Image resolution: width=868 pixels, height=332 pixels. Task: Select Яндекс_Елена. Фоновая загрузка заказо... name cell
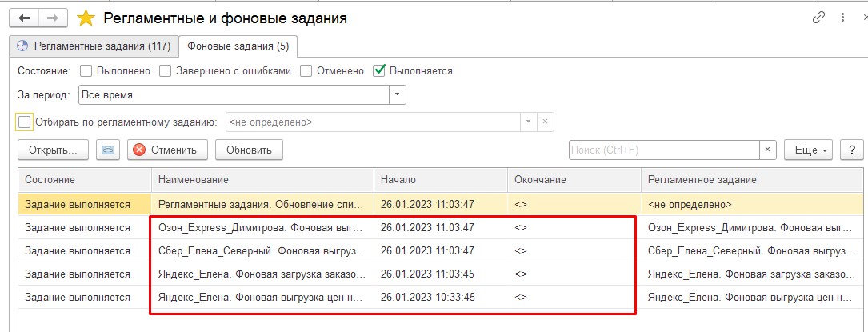tap(262, 274)
